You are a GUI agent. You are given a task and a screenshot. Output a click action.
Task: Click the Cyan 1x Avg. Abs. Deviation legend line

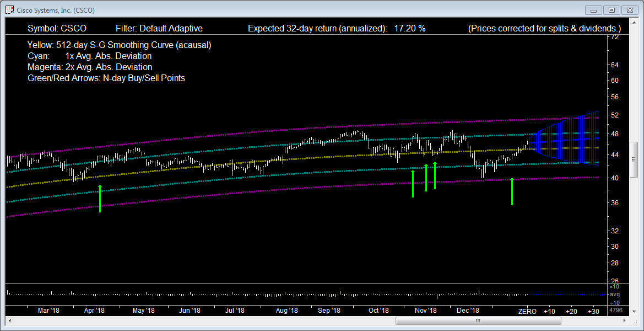(90, 56)
